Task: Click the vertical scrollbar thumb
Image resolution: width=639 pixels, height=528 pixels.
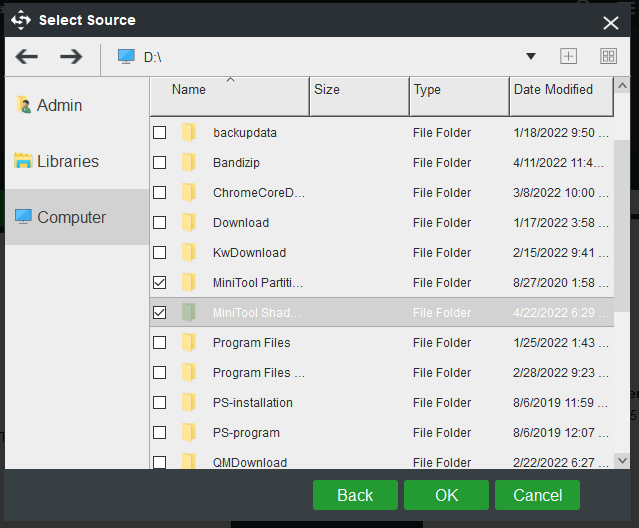Action: (x=622, y=226)
